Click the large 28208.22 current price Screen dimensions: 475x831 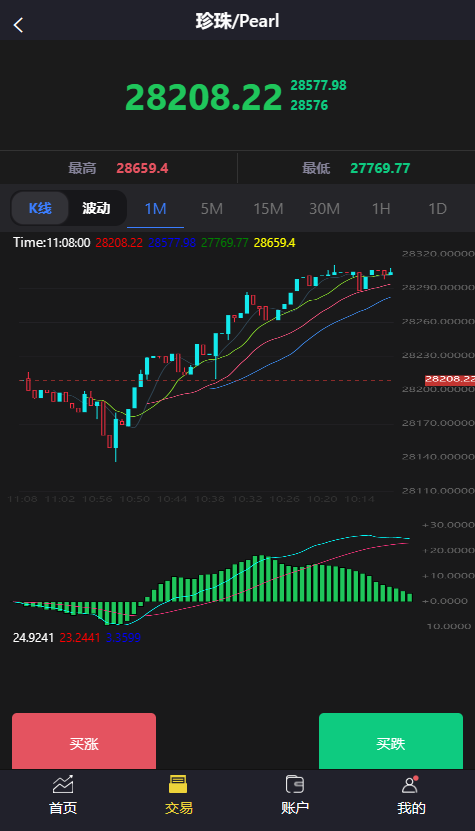(204, 98)
